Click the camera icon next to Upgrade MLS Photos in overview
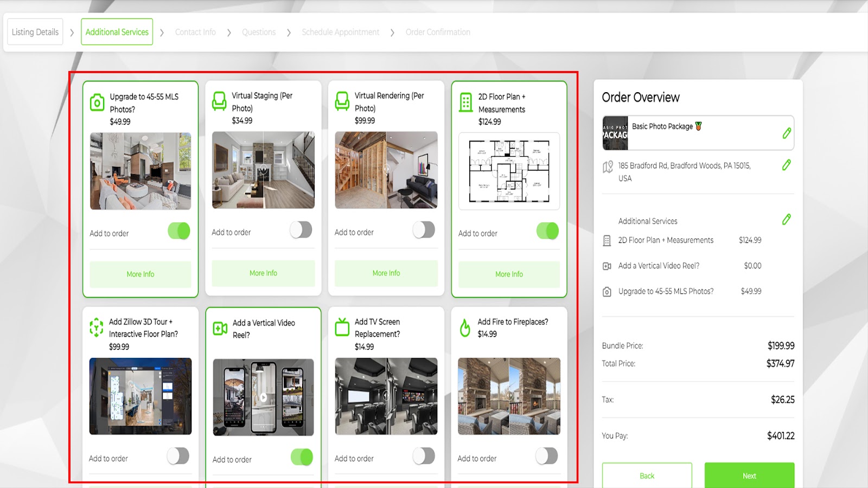 tap(607, 292)
